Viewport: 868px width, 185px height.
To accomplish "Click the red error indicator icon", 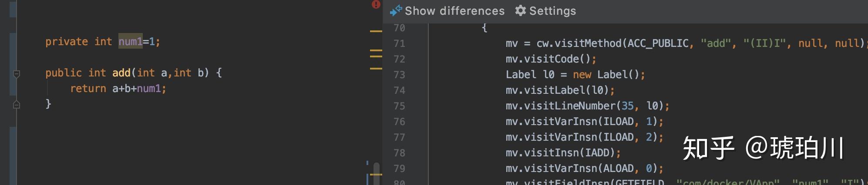I will [376, 4].
